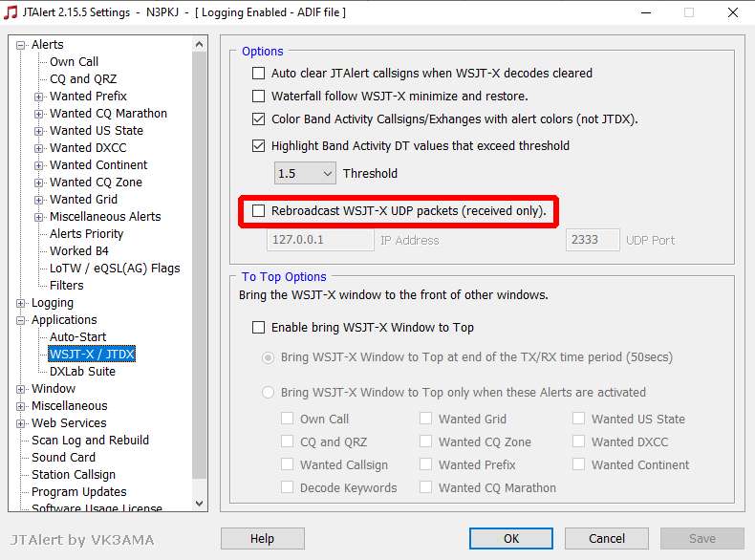
Task: Open LoTW / eQSL(AG) Flags page
Action: (x=115, y=269)
